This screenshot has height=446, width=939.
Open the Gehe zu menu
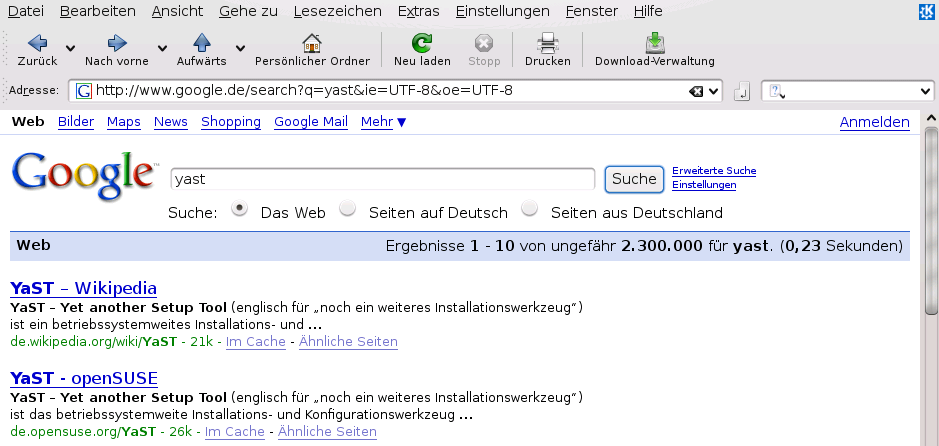click(x=248, y=11)
